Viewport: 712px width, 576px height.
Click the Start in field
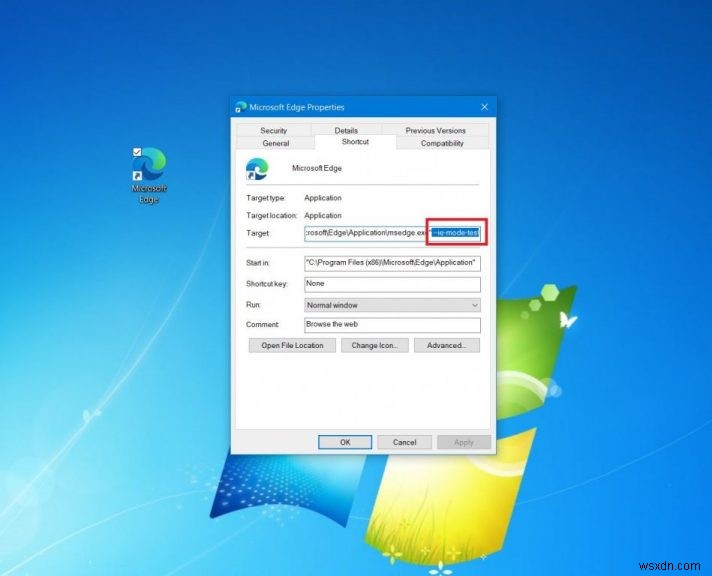click(392, 263)
